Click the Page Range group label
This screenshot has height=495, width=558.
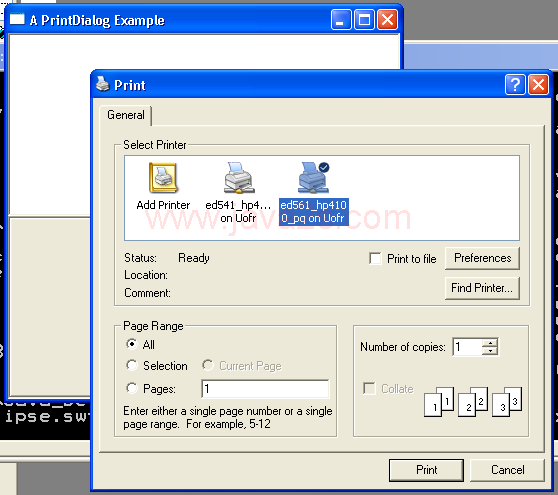153,326
